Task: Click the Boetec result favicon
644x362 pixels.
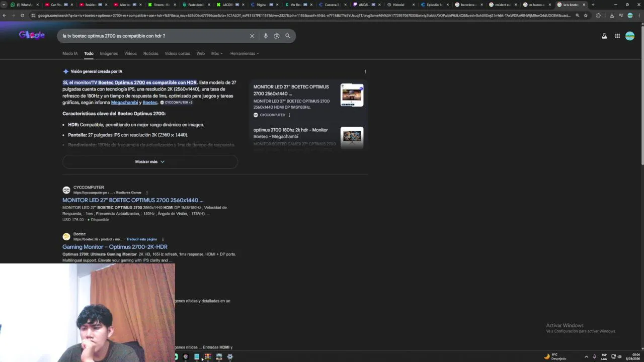Action: pyautogui.click(x=66, y=237)
